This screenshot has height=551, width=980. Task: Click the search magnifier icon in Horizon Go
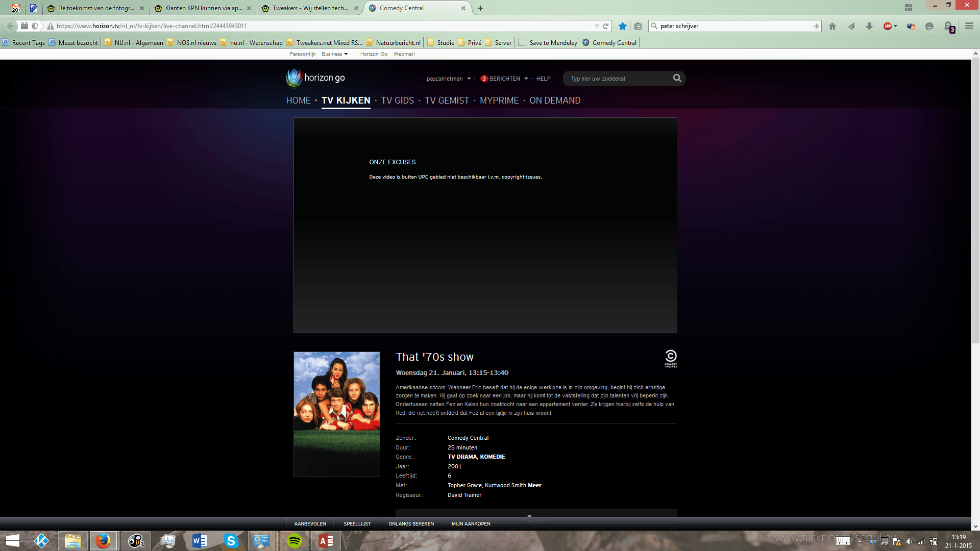click(x=677, y=78)
